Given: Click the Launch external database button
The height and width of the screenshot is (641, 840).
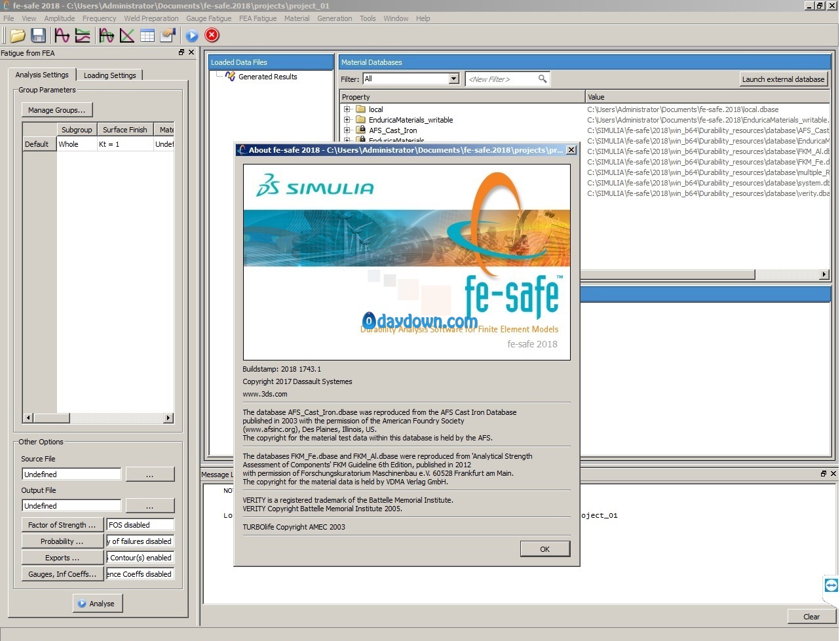Looking at the screenshot, I should tap(784, 79).
